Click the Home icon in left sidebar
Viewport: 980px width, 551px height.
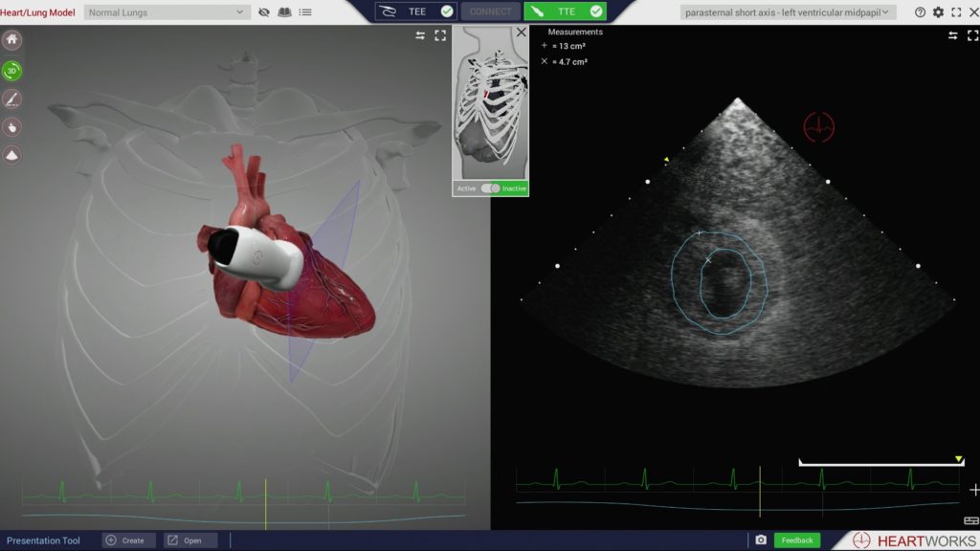(12, 40)
